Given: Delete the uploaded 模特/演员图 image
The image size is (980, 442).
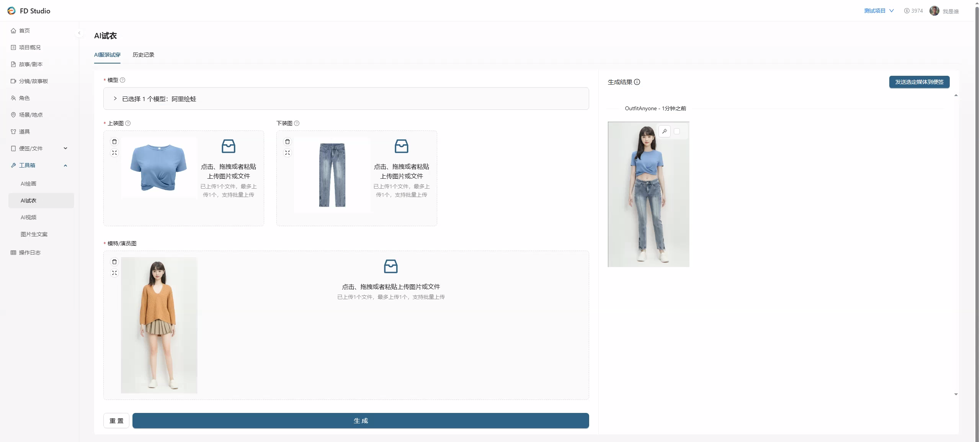Looking at the screenshot, I should click(x=114, y=262).
